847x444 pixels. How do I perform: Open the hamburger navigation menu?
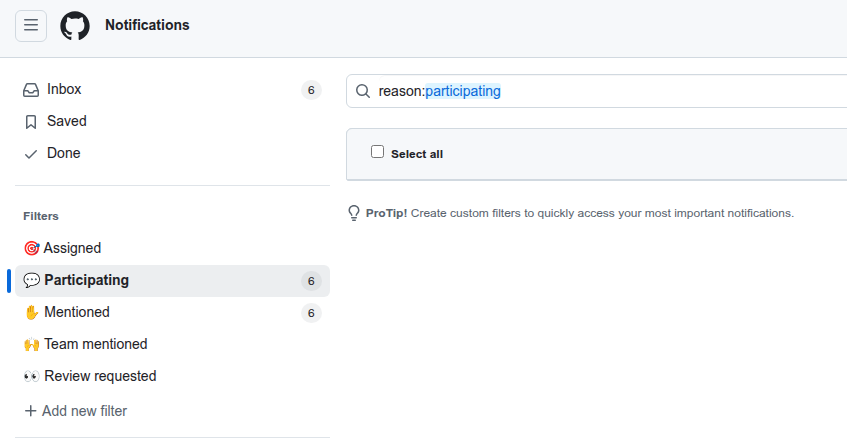point(31,25)
